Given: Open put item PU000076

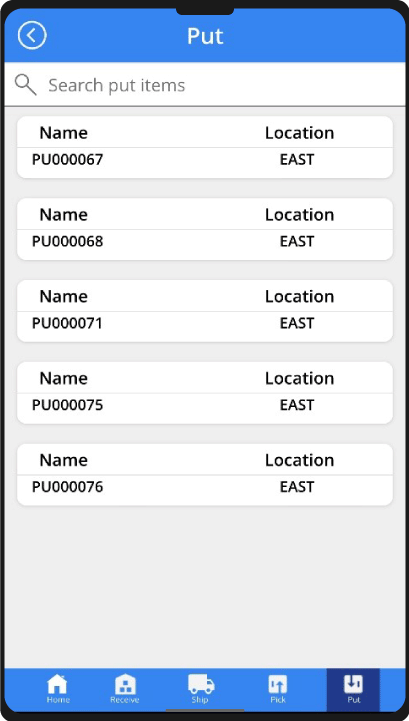Looking at the screenshot, I should pyautogui.click(x=205, y=475).
